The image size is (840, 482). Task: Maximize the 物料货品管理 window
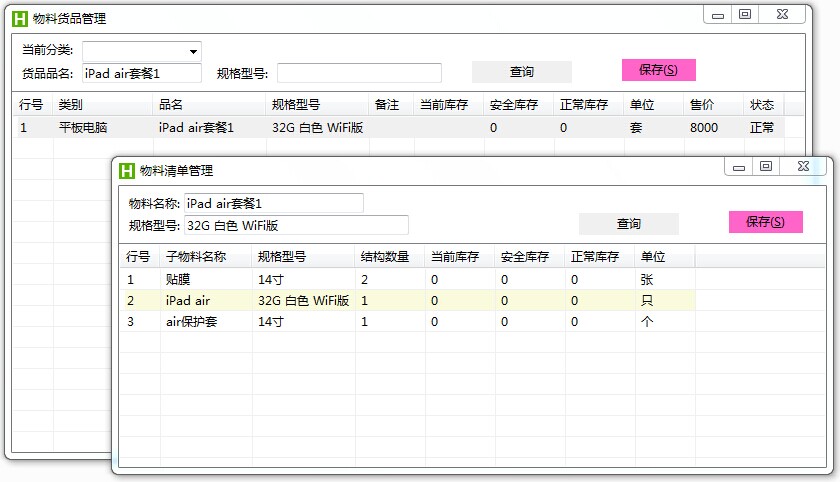pyautogui.click(x=745, y=15)
